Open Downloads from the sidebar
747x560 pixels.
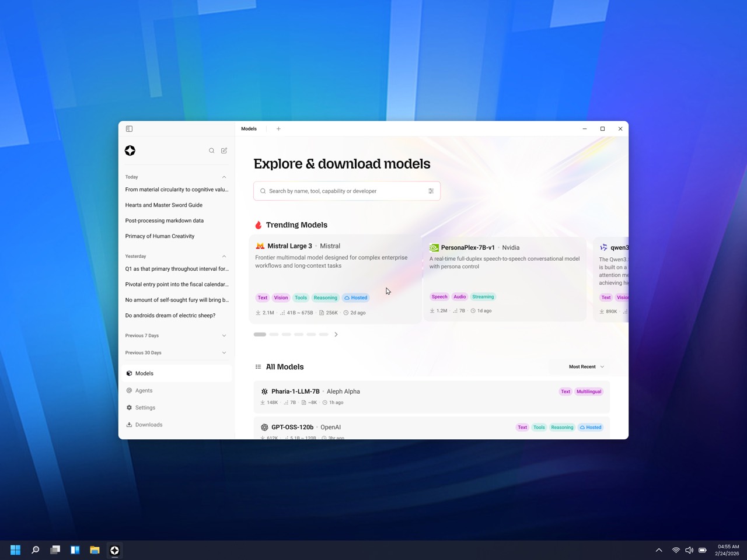click(148, 425)
